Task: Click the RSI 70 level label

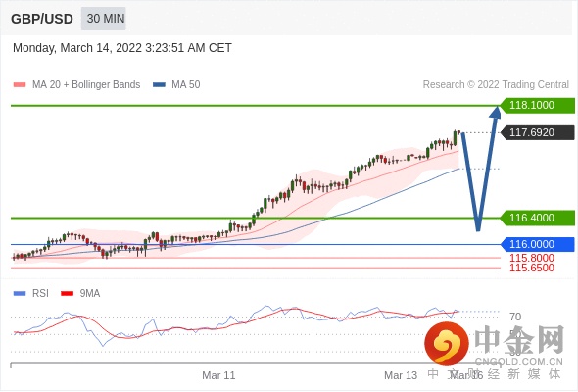Action: pos(515,317)
